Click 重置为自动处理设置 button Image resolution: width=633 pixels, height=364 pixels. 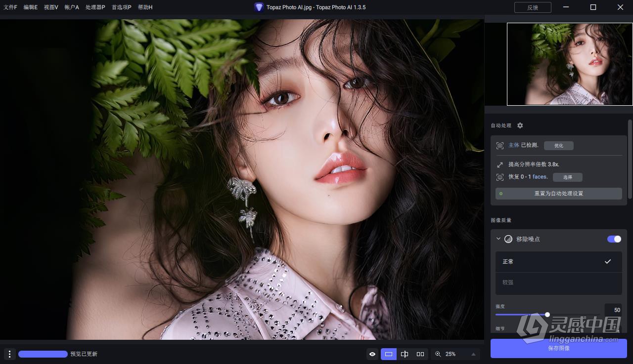[x=559, y=193]
